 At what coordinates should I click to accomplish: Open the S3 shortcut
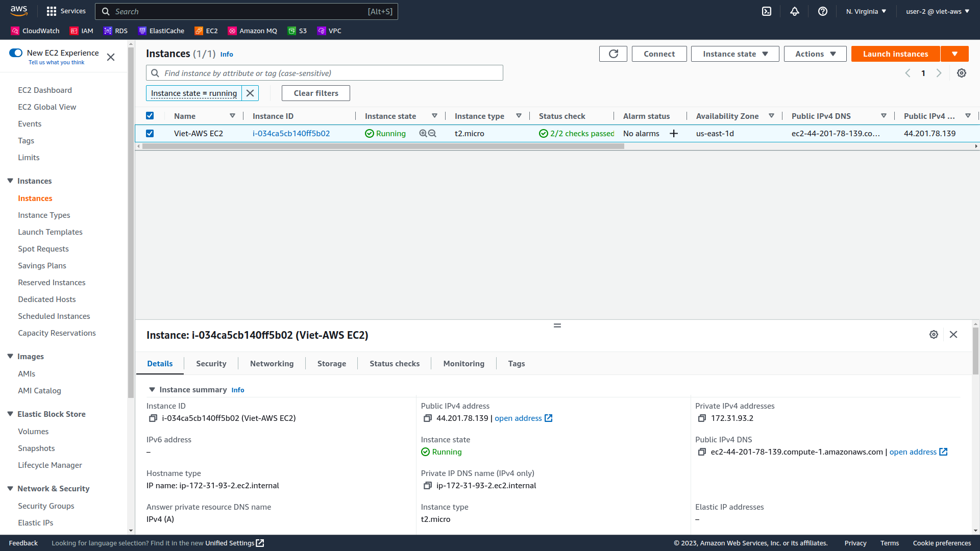click(x=297, y=31)
